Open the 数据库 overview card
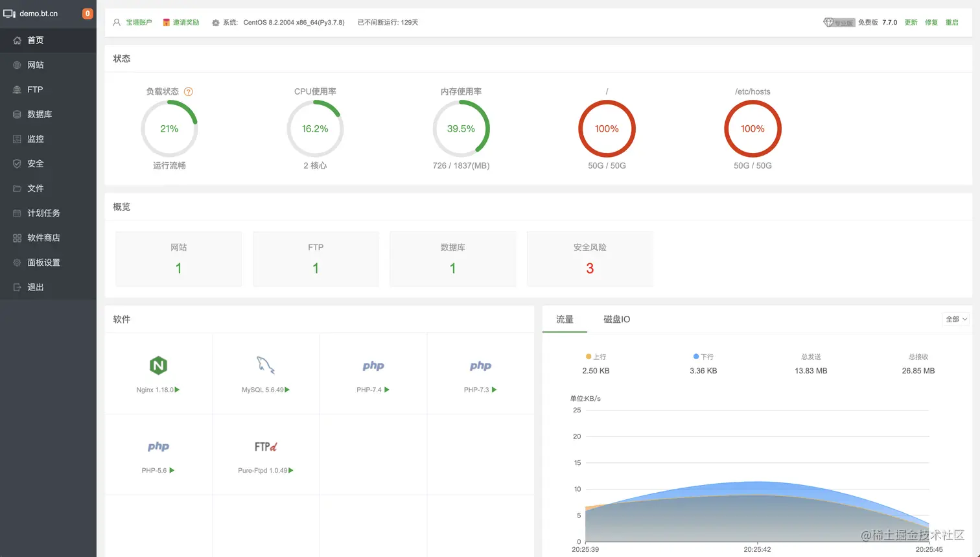This screenshot has height=557, width=980. [x=453, y=259]
